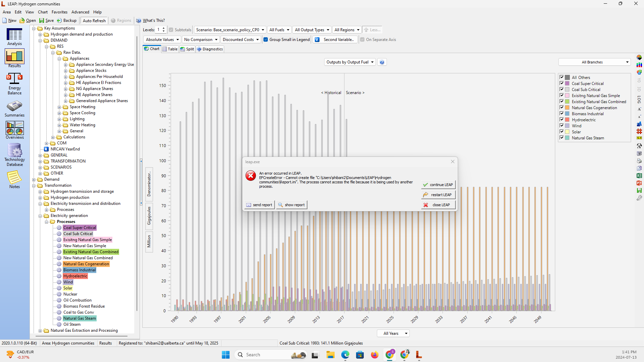Expand the Space Heating folder
Image resolution: width=644 pixels, height=362 pixels.
(x=59, y=107)
